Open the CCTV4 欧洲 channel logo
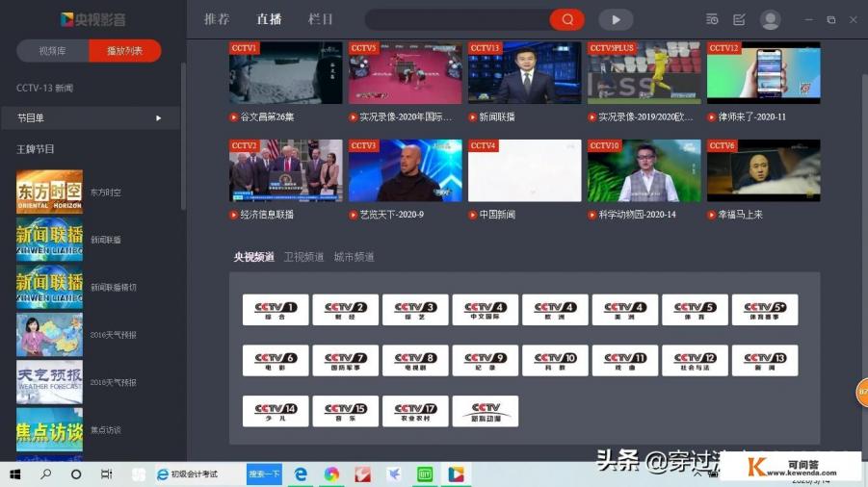The image size is (868, 487). tap(555, 310)
